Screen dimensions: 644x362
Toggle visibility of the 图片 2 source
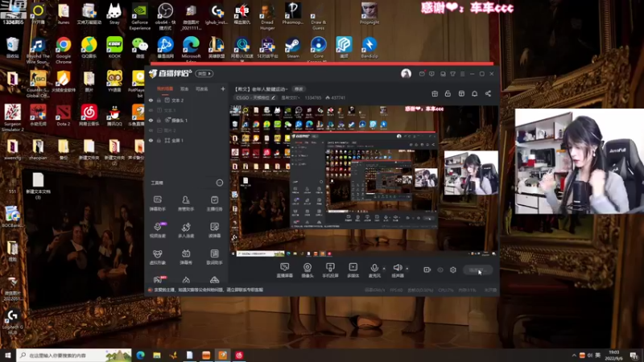click(x=151, y=130)
